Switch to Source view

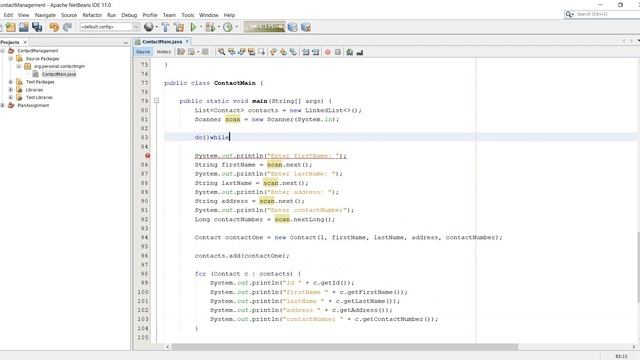click(143, 52)
